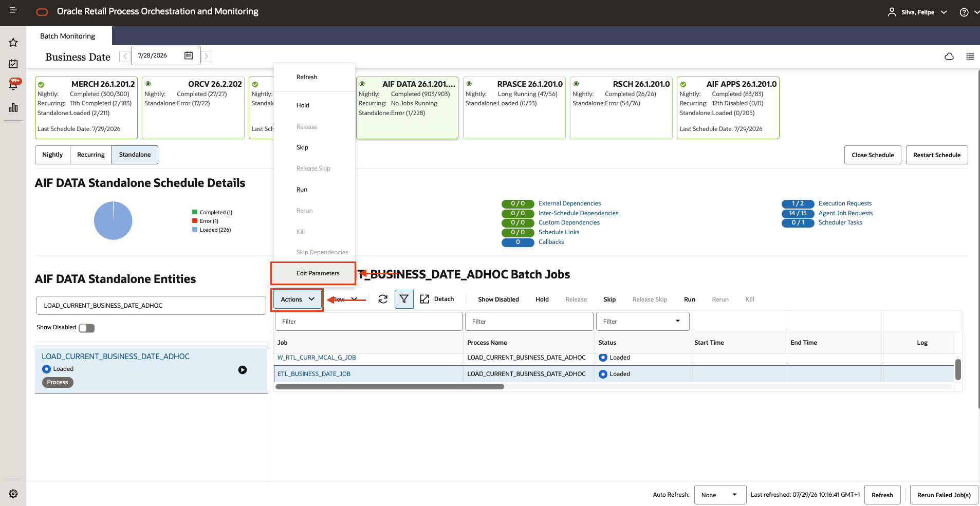Open the calendar date picker icon
980x506 pixels.
(x=189, y=55)
